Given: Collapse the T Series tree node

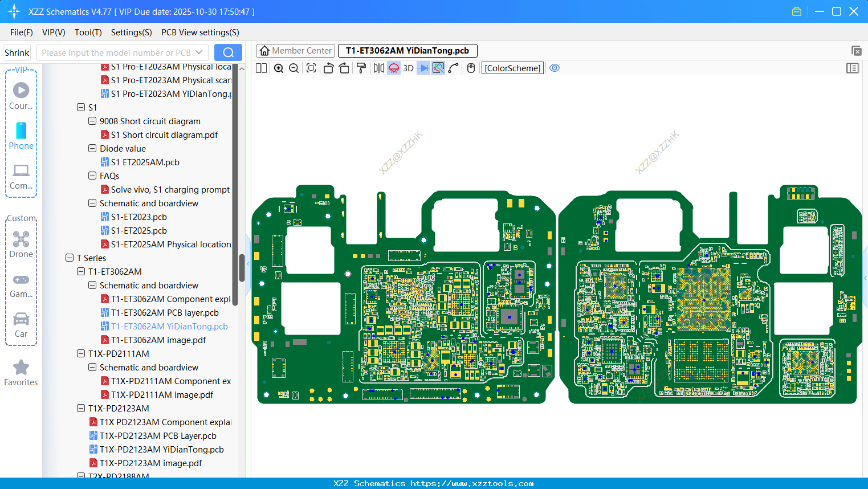Looking at the screenshot, I should point(70,258).
